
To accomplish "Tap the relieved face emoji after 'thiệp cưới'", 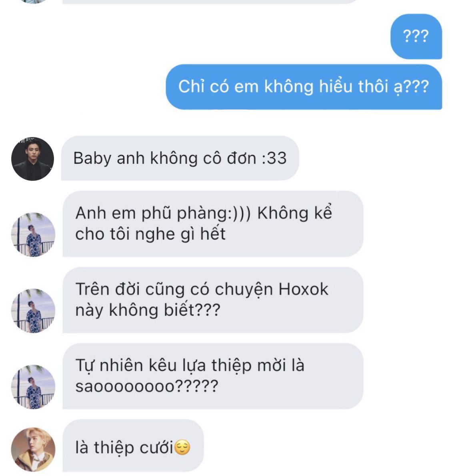I will pyautogui.click(x=182, y=447).
